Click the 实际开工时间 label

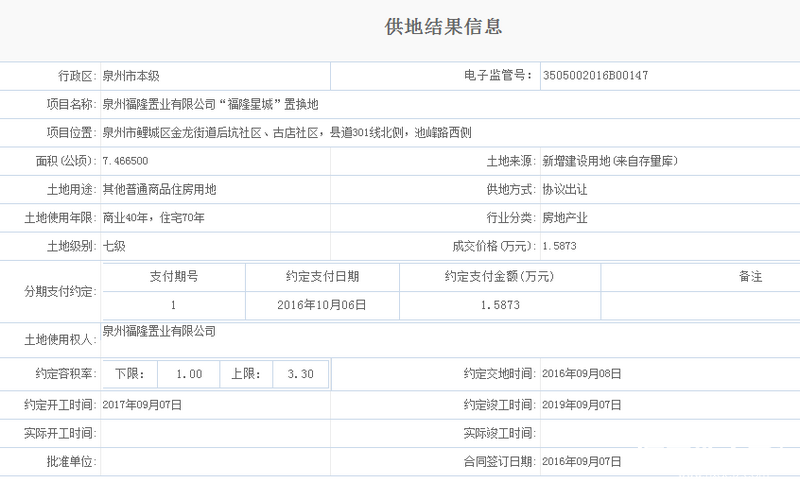(60, 434)
